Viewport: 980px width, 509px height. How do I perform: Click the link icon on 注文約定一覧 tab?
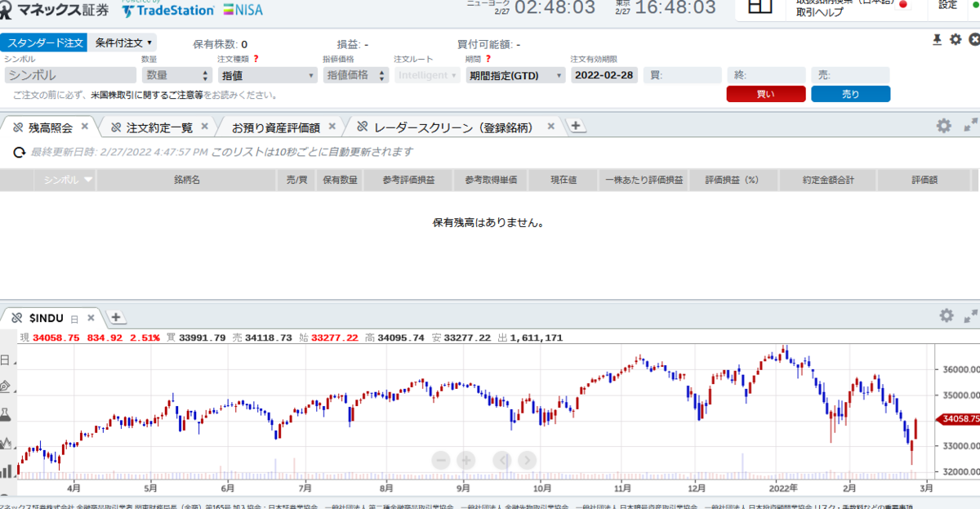click(x=115, y=127)
